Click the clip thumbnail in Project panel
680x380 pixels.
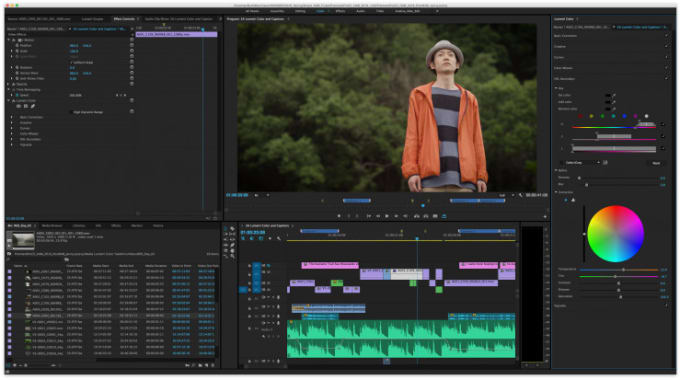(x=20, y=241)
